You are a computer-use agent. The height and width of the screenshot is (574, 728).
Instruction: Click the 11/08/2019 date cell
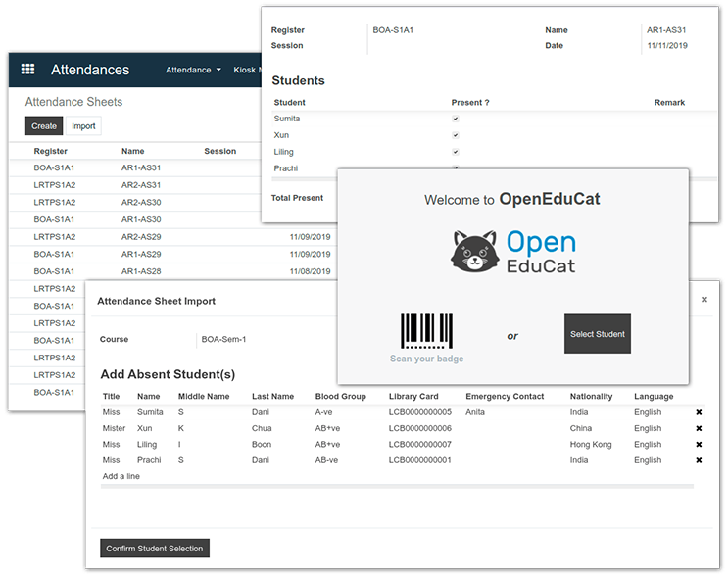311,271
